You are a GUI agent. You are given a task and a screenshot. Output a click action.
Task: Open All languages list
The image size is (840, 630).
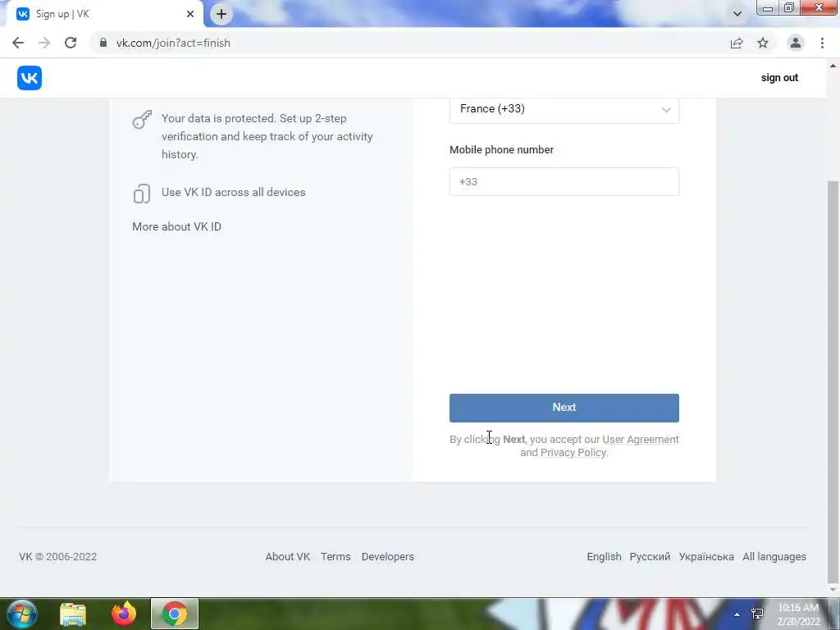coord(774,557)
